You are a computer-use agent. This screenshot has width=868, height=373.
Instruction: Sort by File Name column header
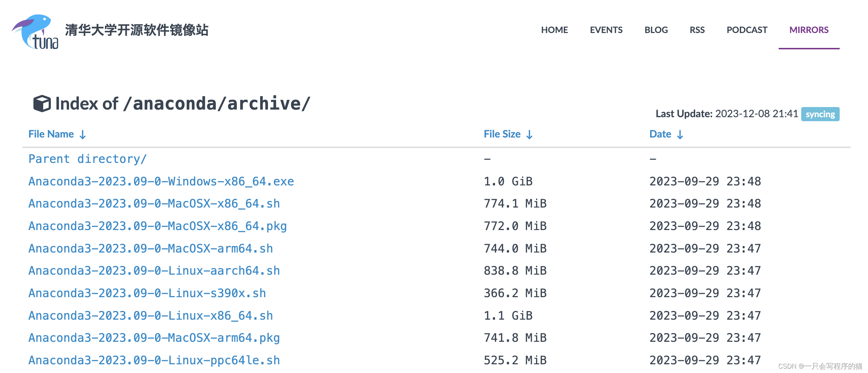coord(51,134)
